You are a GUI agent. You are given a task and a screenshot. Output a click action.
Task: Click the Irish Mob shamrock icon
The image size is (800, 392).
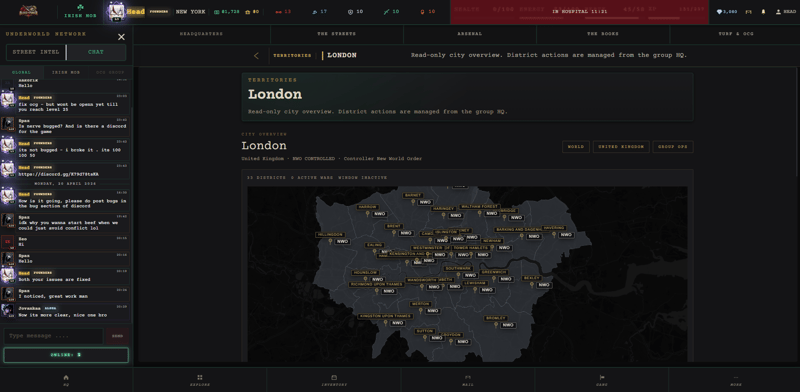coord(80,8)
